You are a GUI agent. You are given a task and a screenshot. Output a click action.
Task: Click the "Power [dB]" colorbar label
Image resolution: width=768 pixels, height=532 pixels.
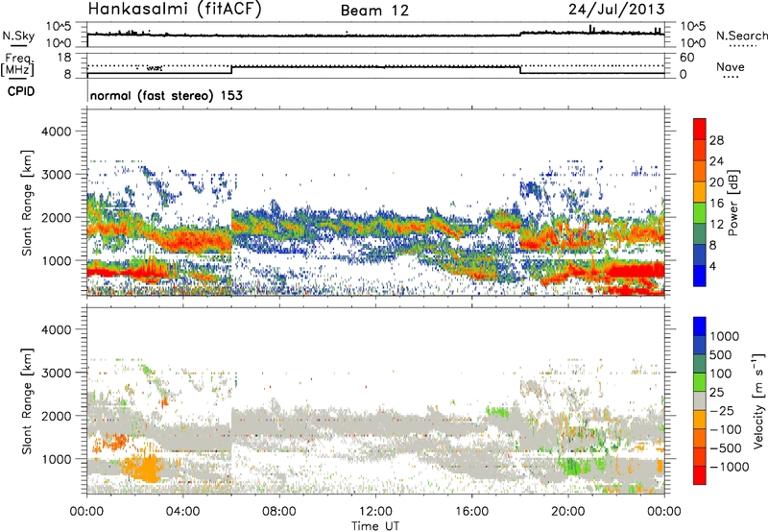[x=732, y=203]
